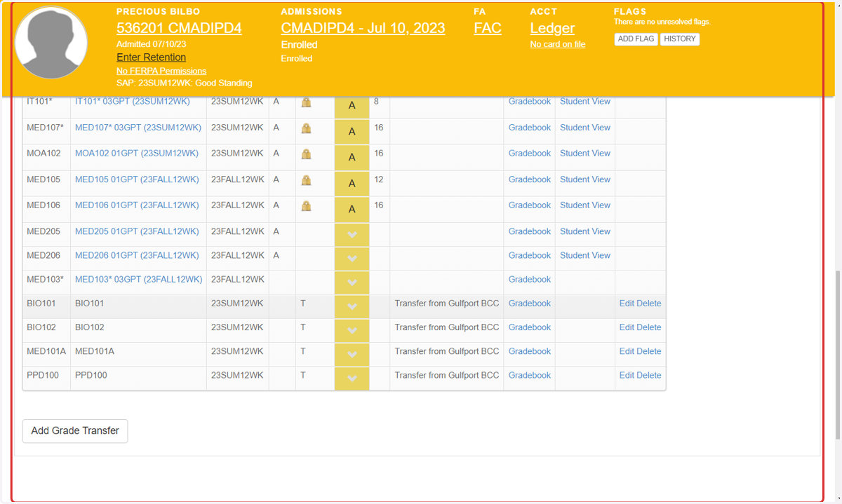Image resolution: width=842 pixels, height=504 pixels.
Task: Open the FAC financial aid link
Action: (x=488, y=28)
